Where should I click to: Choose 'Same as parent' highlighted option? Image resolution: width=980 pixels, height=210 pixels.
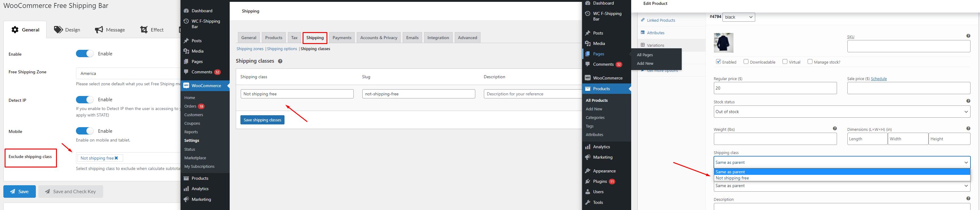click(842, 172)
